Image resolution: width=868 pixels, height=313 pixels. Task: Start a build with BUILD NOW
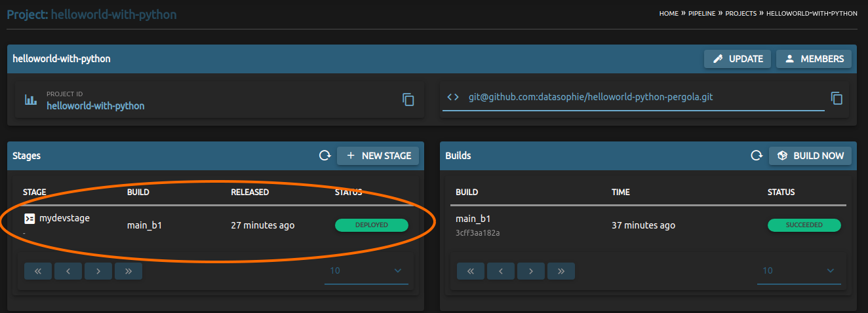click(810, 156)
